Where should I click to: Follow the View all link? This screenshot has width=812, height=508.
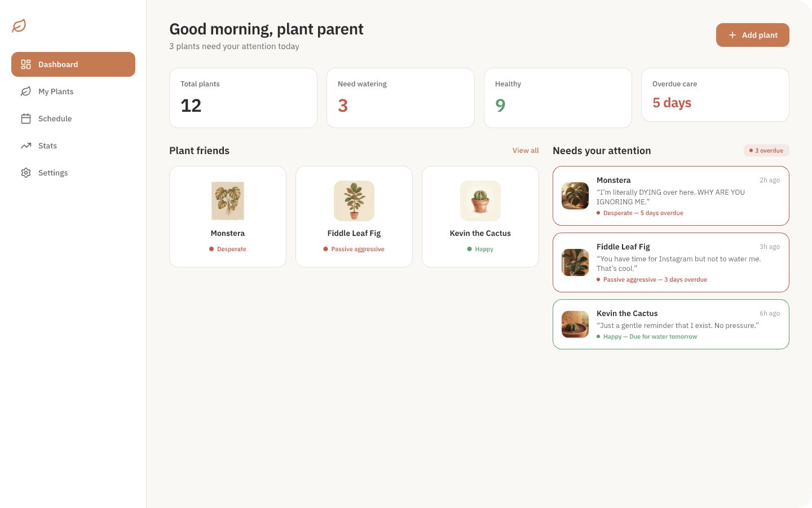point(526,151)
